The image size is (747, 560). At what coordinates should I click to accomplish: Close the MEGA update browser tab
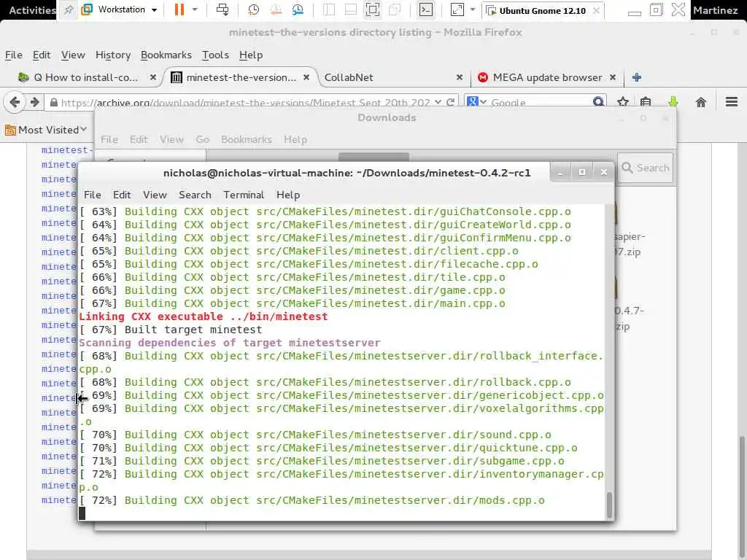613,77
